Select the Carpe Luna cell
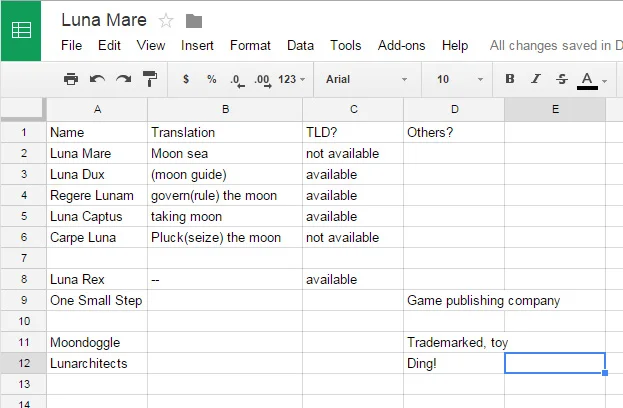Image resolution: width=623 pixels, height=408 pixels. click(97, 238)
